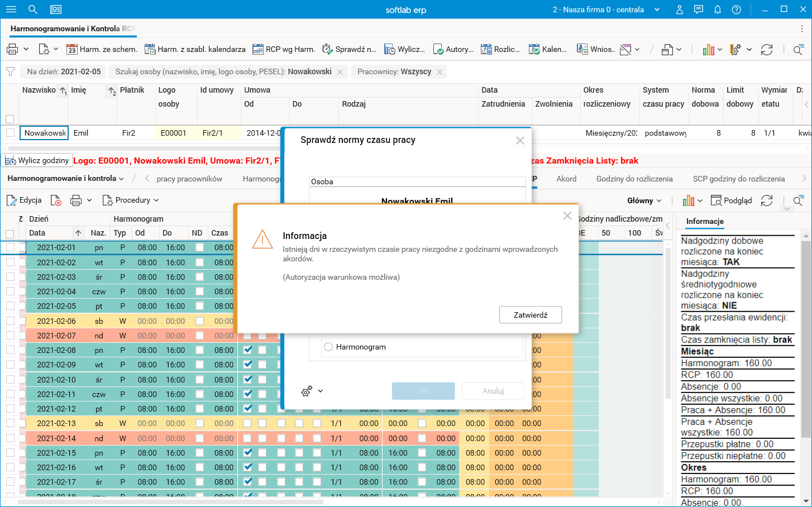Select the Informacje side panel tab
The height and width of the screenshot is (507, 812).
[705, 221]
